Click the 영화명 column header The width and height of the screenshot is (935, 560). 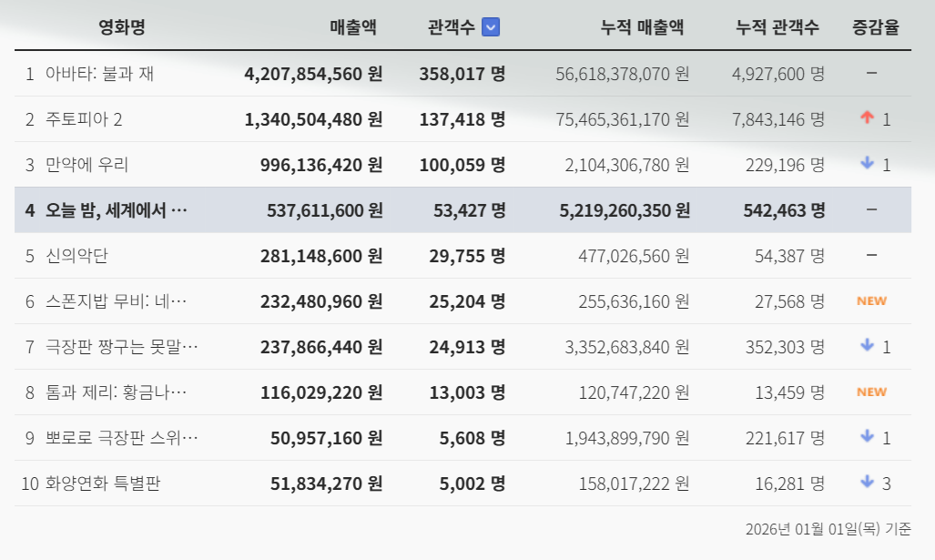pos(122,26)
